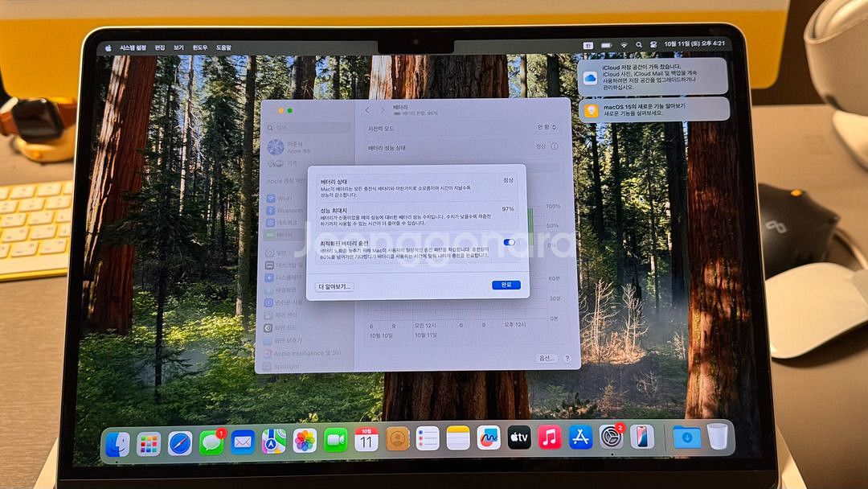Screen dimensions: 868x489
Task: Open the App Store icon
Action: pyautogui.click(x=580, y=438)
